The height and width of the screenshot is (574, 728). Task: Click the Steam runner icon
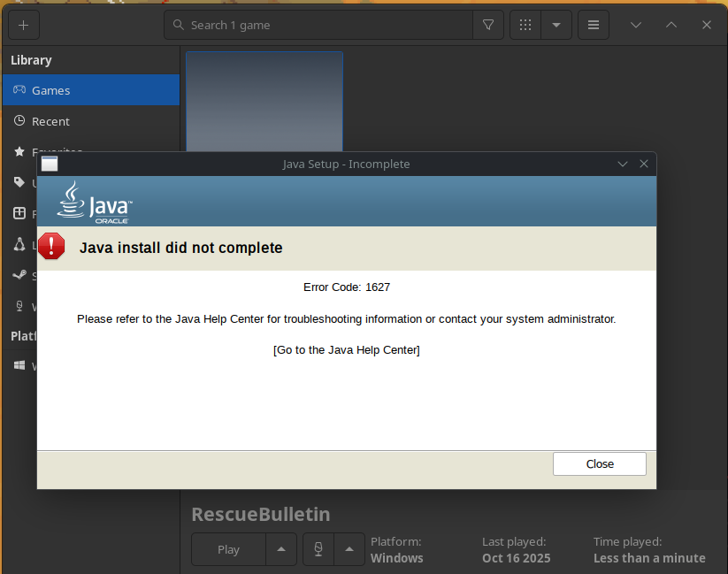pyautogui.click(x=19, y=275)
